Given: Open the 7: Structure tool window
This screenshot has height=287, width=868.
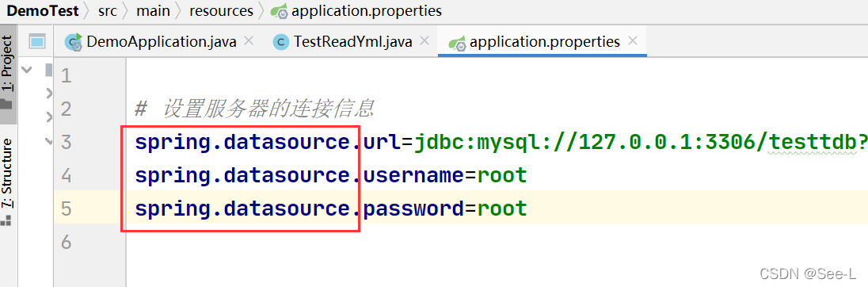Looking at the screenshot, I should pyautogui.click(x=7, y=181).
